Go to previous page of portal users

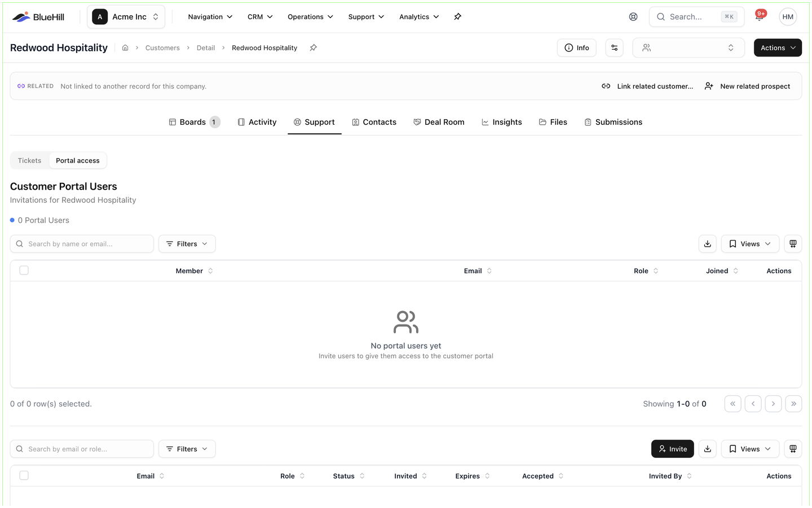pyautogui.click(x=753, y=404)
